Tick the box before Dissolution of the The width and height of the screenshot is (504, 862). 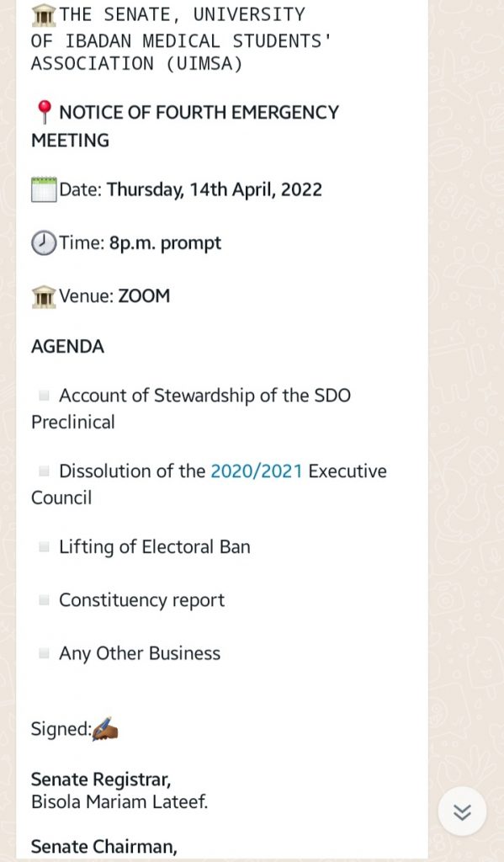pos(44,471)
